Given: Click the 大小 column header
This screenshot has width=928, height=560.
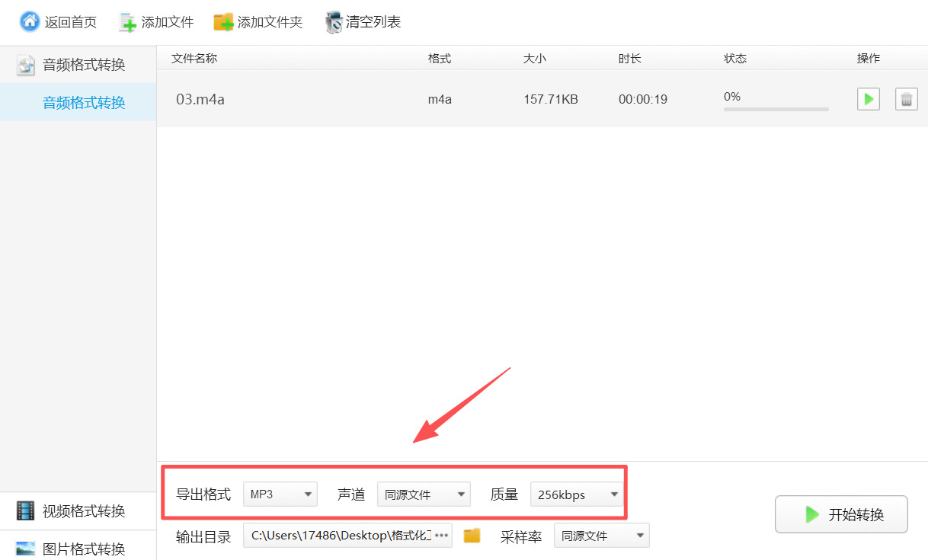Looking at the screenshot, I should (x=535, y=59).
